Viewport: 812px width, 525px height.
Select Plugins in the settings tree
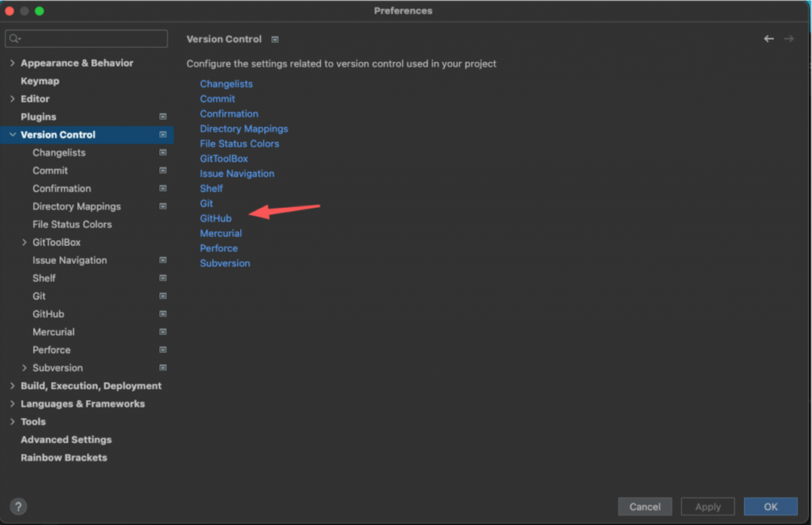38,117
